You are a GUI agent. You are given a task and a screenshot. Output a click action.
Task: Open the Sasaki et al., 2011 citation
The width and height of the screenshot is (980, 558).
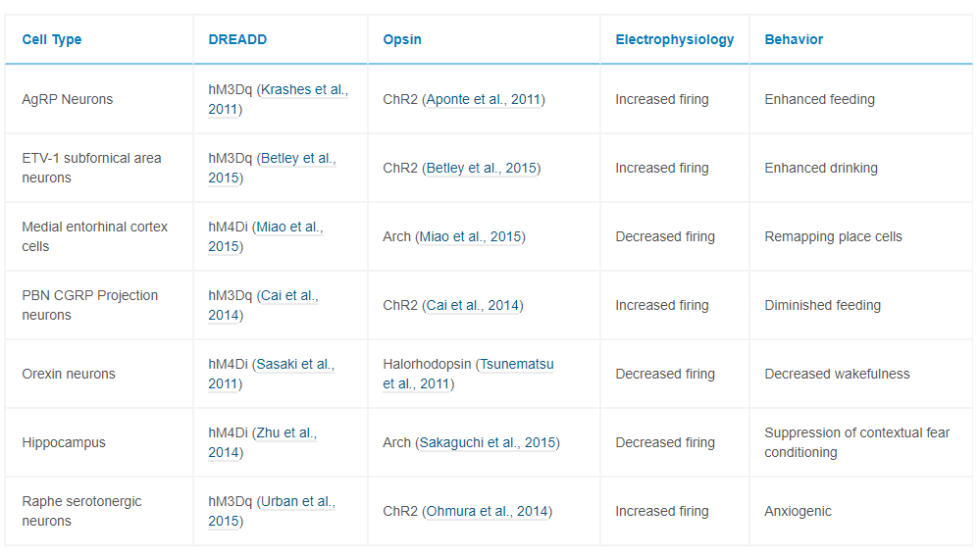tap(295, 364)
